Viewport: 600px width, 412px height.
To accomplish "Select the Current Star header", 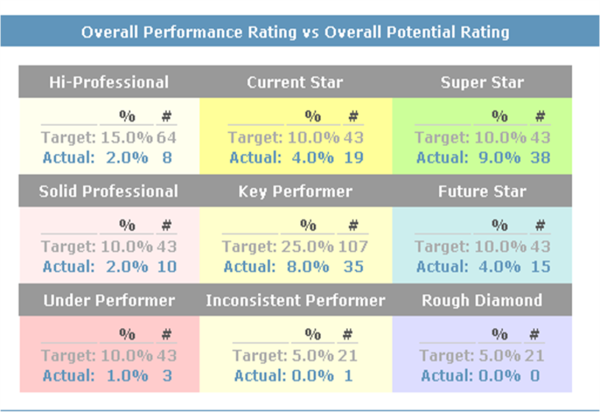I will pyautogui.click(x=295, y=82).
